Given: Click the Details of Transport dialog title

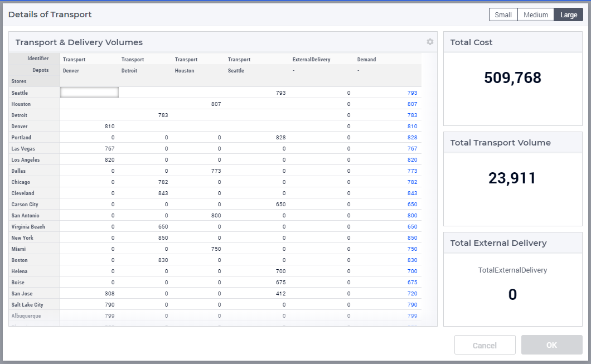Looking at the screenshot, I should (x=50, y=14).
